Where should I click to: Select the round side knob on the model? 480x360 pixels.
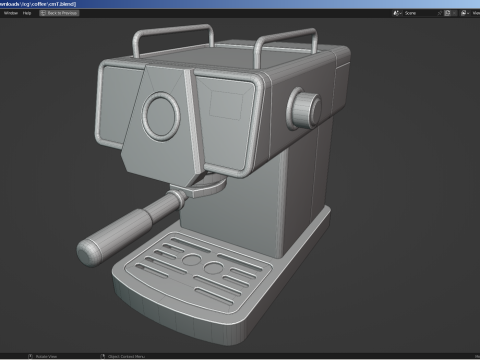[x=305, y=109]
